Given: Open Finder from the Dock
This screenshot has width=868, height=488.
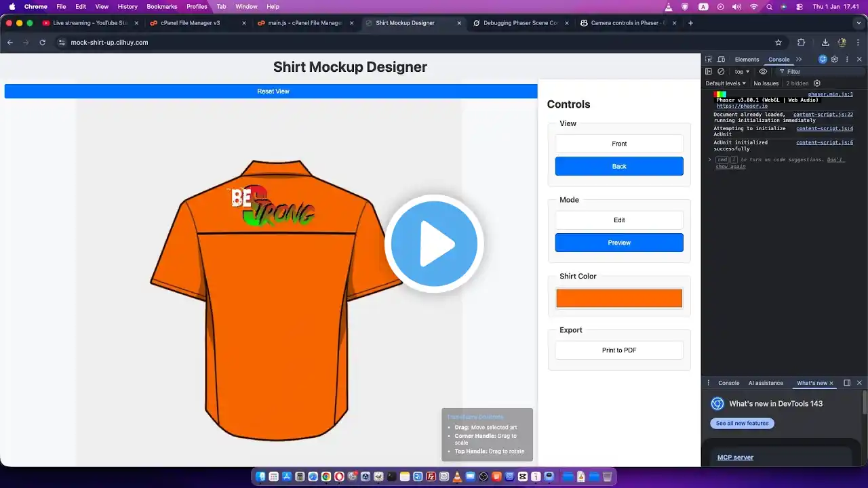Looking at the screenshot, I should (x=261, y=476).
